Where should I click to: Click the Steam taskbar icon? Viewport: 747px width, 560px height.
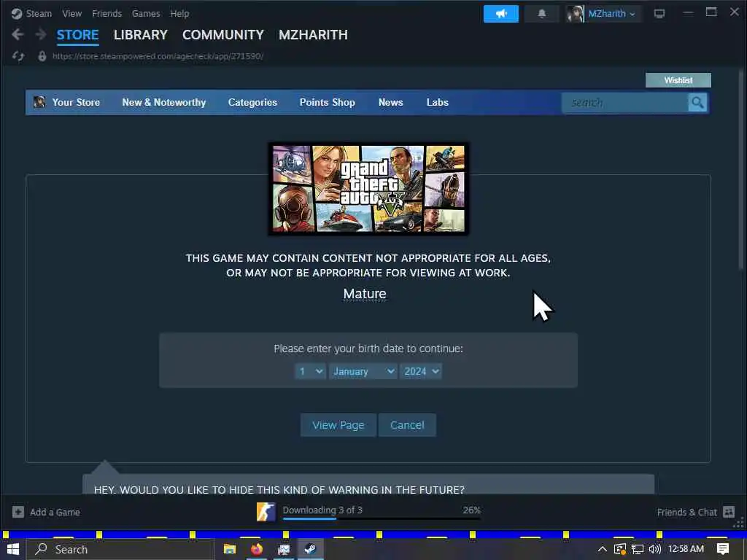click(310, 549)
